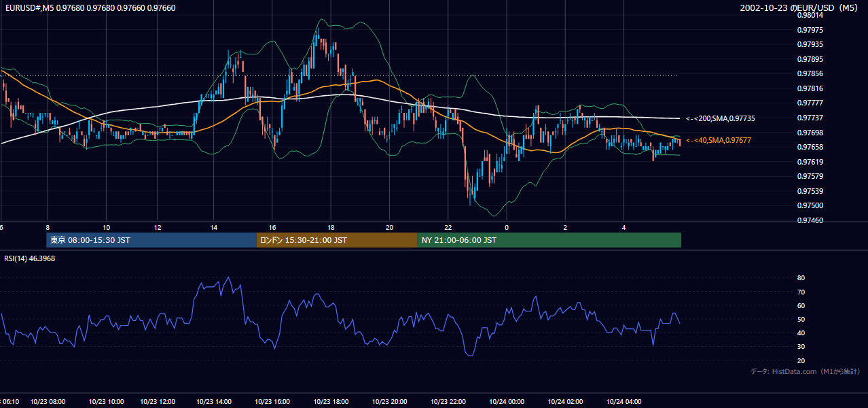Image resolution: width=868 pixels, height=408 pixels.
Task: Click the RSI 80 level label
Action: tap(801, 278)
